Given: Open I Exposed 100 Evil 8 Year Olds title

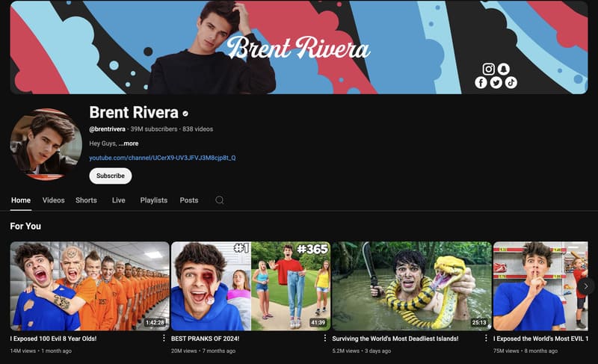Looking at the screenshot, I should coord(53,339).
